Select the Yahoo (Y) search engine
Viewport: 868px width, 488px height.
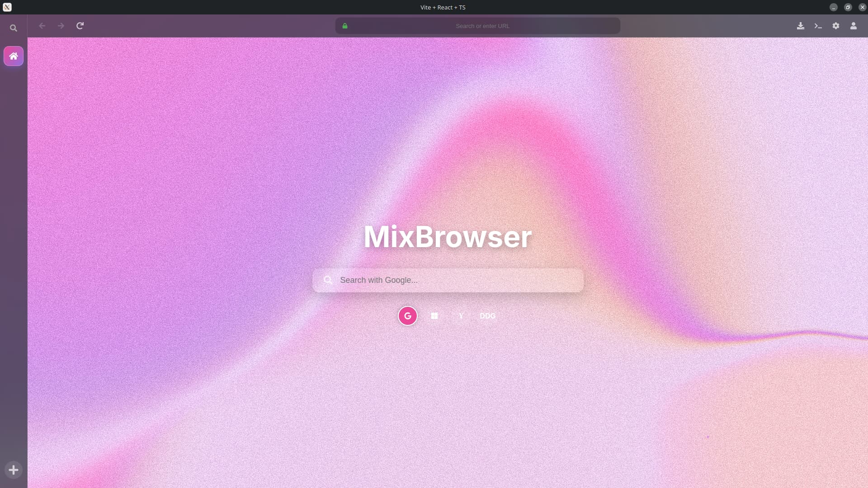coord(461,316)
